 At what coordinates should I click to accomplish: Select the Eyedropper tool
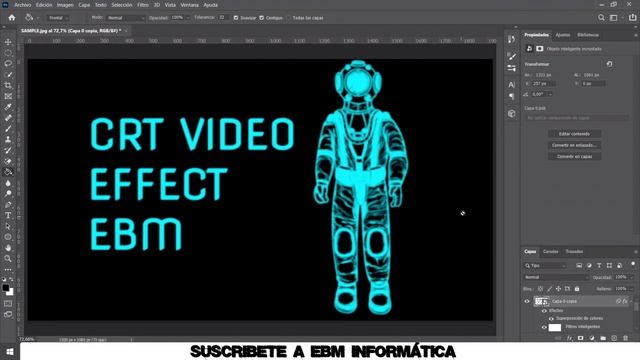coord(8,107)
